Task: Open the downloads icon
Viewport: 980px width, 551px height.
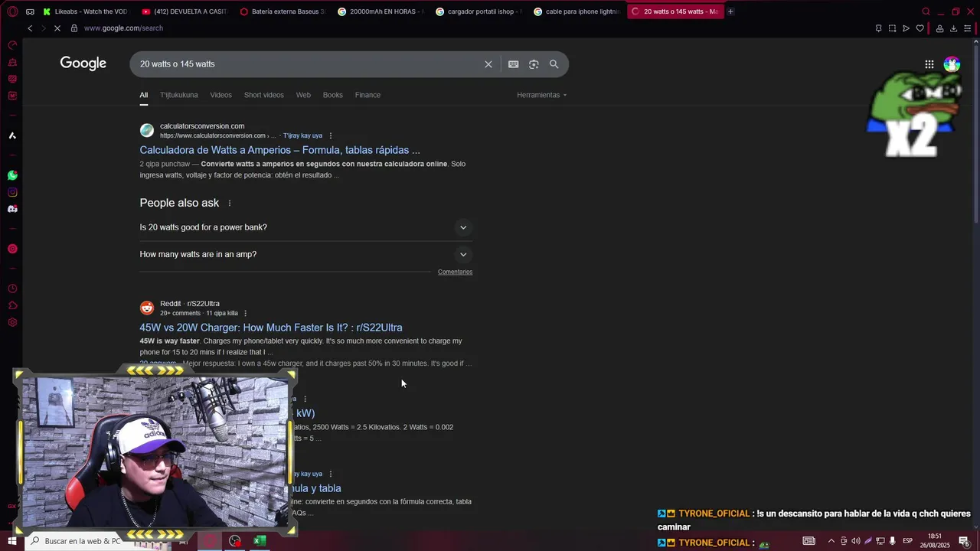Action: [953, 28]
